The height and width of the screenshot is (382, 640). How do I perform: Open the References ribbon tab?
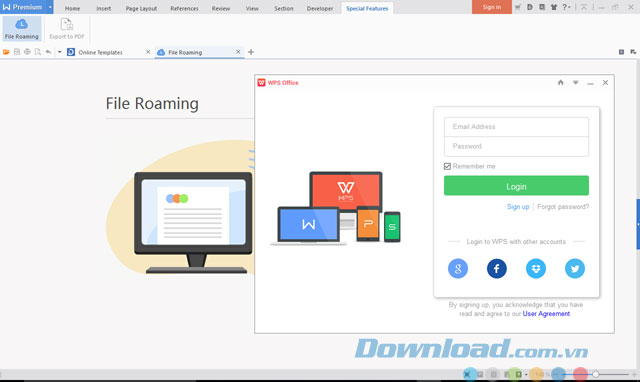tap(184, 8)
